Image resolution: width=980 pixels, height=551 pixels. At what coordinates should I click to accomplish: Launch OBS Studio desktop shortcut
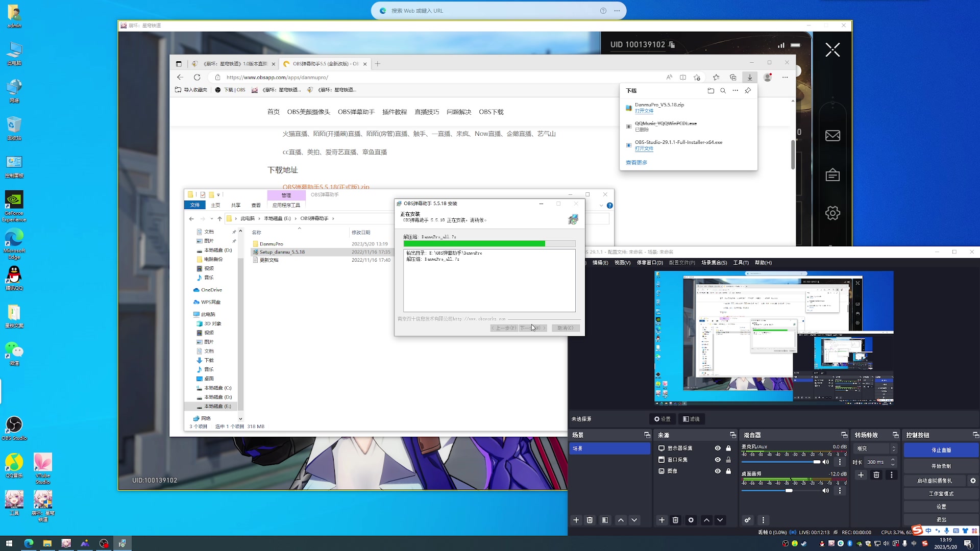[x=14, y=428]
